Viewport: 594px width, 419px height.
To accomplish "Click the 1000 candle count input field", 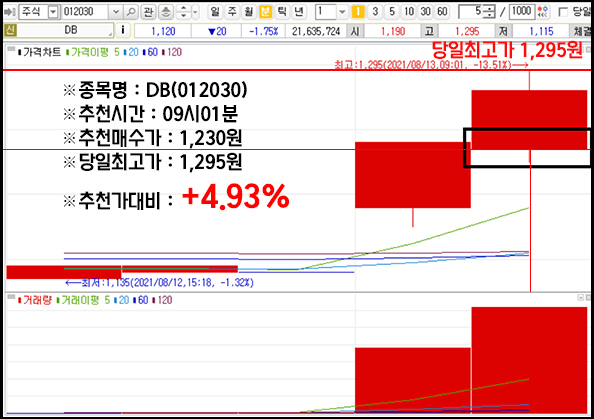I will 522,12.
